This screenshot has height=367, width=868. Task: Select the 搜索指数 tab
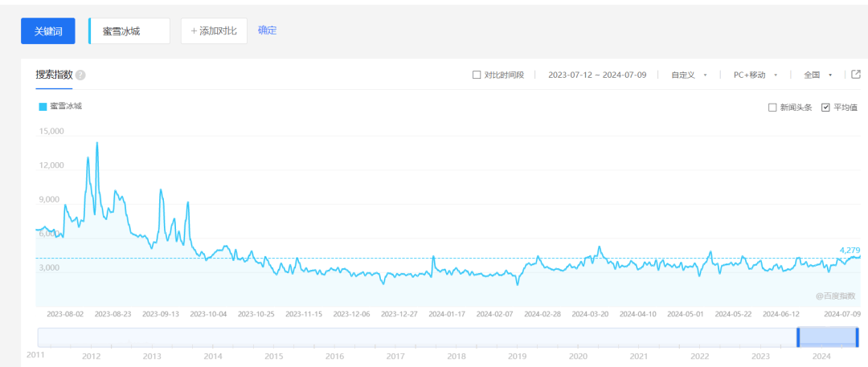click(x=54, y=74)
